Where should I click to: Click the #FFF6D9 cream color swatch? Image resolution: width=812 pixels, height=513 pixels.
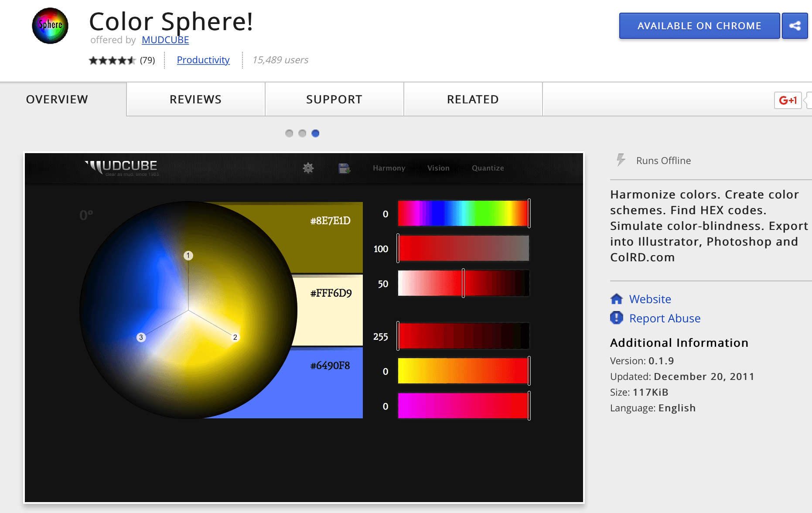(x=328, y=310)
